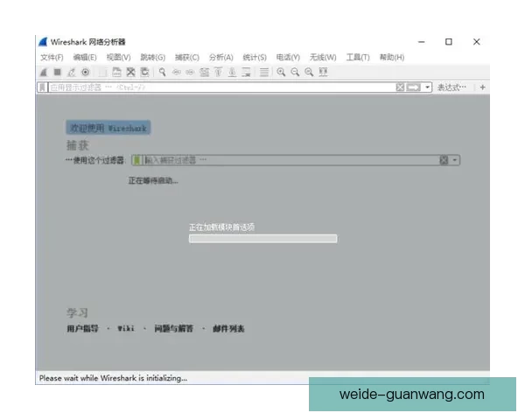Find a packet using the magnifier icon
The width and height of the screenshot is (525, 420).
(x=163, y=72)
